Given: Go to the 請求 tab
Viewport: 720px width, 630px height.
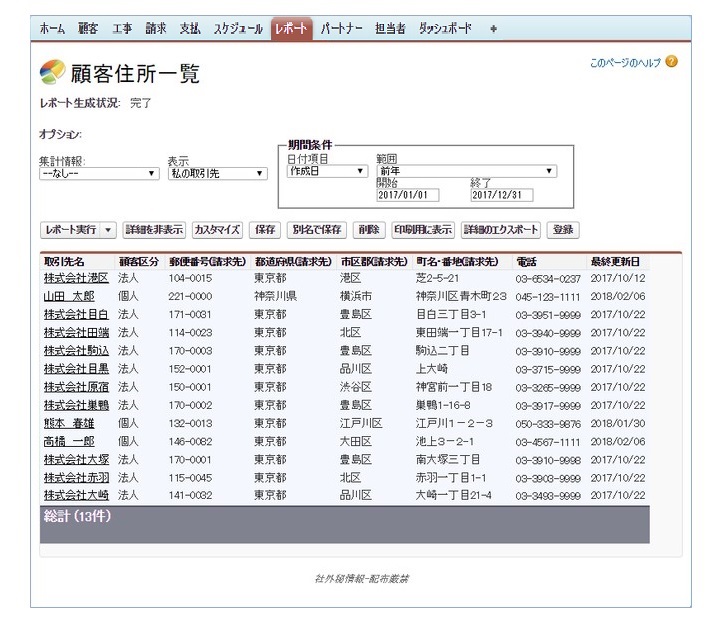Looking at the screenshot, I should [156, 29].
